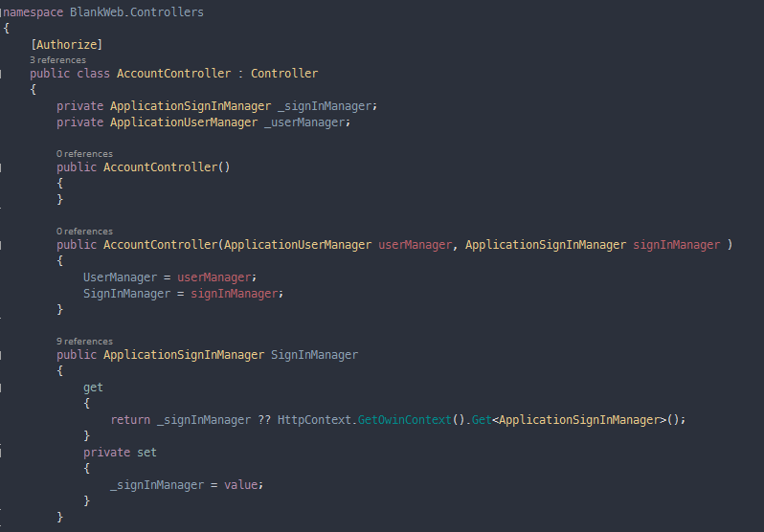
Task: Open "0 references" above the parameterless AccountController() constructor
Action: pos(84,153)
